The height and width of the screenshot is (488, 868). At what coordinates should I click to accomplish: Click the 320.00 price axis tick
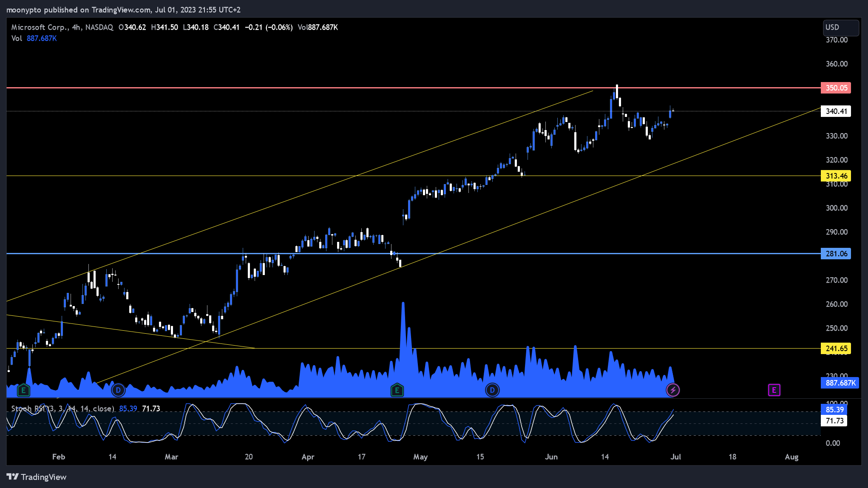[x=837, y=160]
